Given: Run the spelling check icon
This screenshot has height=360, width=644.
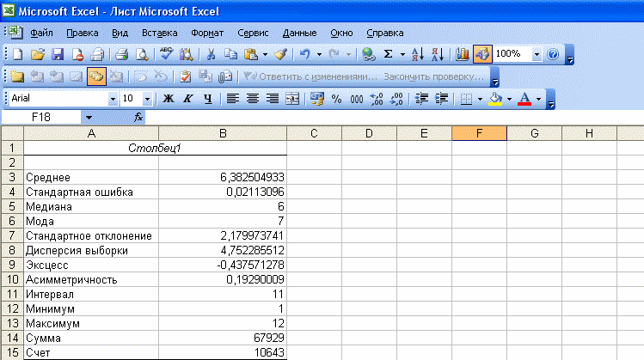Looking at the screenshot, I should (x=166, y=54).
